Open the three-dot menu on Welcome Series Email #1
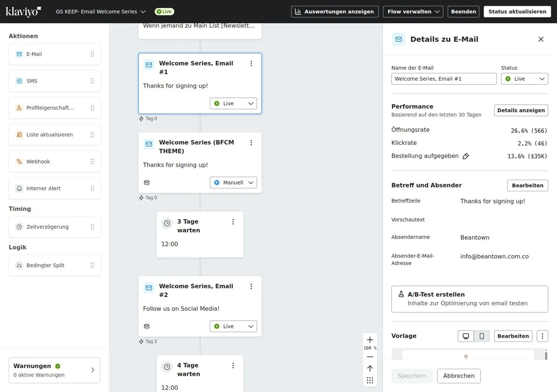Image resolution: width=557 pixels, height=392 pixels. (x=251, y=64)
